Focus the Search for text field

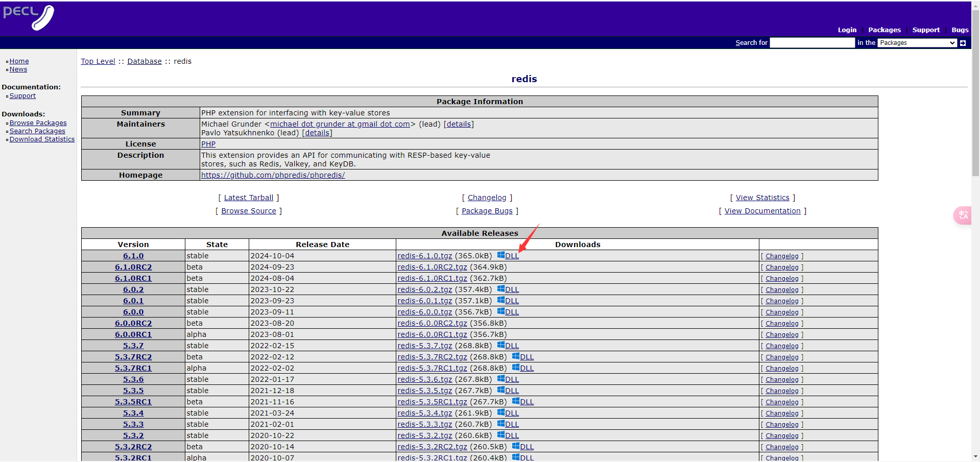tap(812, 43)
